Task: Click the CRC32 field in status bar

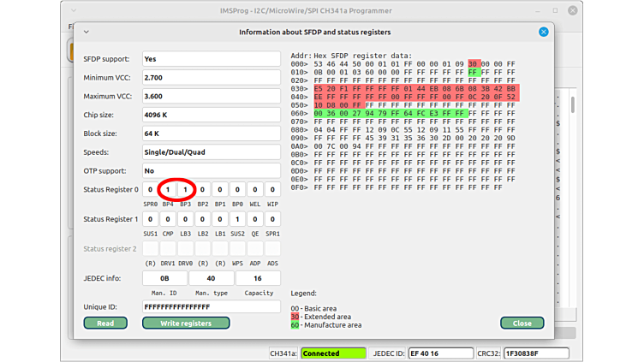Action: 536,353
